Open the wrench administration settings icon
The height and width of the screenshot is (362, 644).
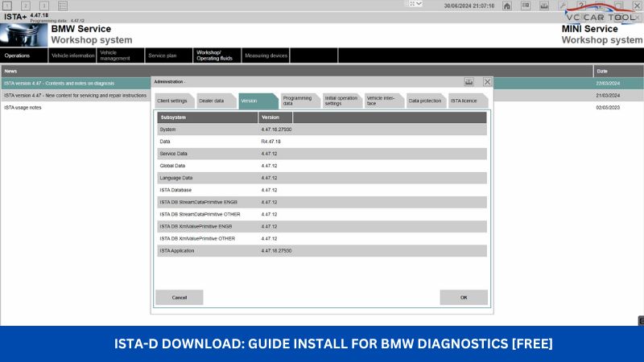coord(562,6)
